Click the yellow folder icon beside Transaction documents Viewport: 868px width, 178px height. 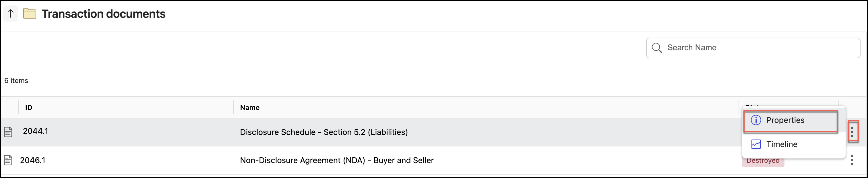point(30,14)
